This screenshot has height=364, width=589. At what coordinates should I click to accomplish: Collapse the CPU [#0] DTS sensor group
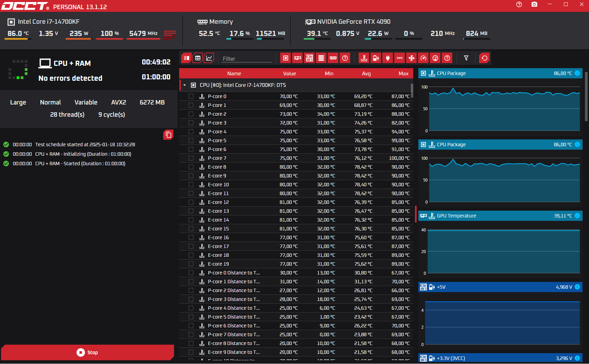185,85
